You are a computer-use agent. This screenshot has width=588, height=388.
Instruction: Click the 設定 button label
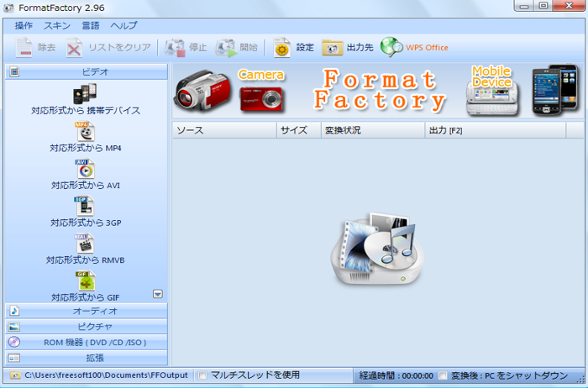tap(305, 47)
